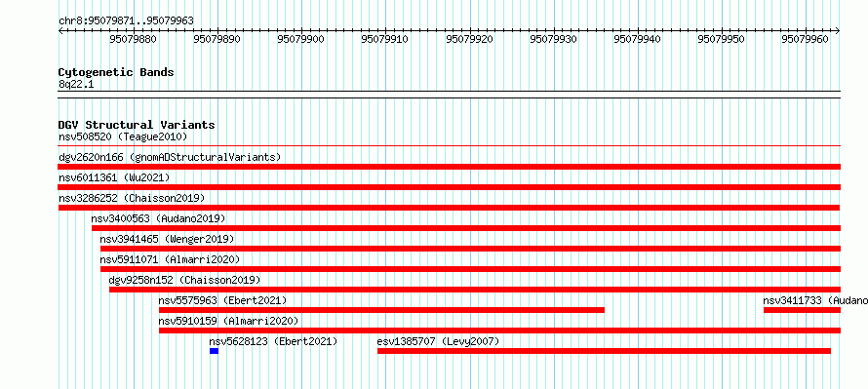Click the Cytogenetic Bands track title
This screenshot has height=389, width=868.
[x=116, y=72]
